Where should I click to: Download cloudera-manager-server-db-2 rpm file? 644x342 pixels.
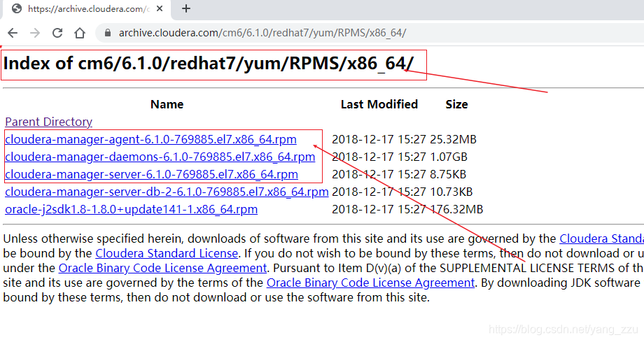point(167,192)
